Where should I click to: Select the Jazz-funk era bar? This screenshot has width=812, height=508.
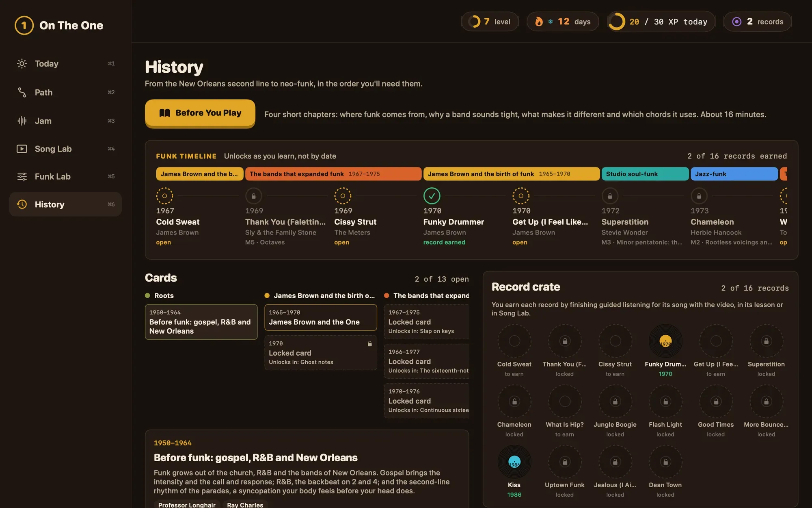(x=734, y=174)
